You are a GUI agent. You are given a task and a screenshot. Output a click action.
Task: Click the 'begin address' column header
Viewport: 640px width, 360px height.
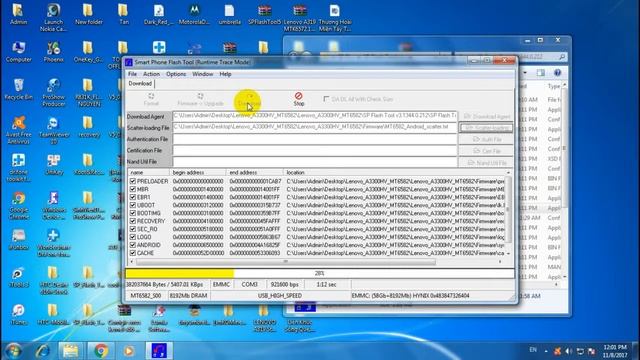coord(198,173)
